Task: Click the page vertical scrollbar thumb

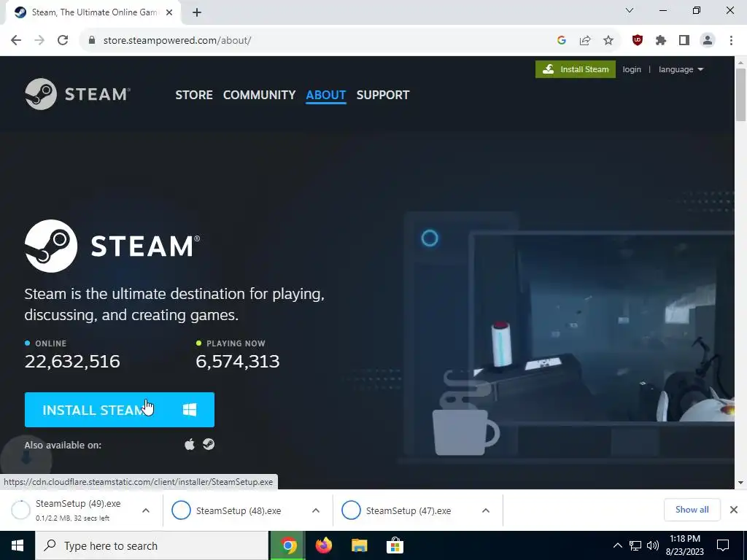Action: coord(740,94)
